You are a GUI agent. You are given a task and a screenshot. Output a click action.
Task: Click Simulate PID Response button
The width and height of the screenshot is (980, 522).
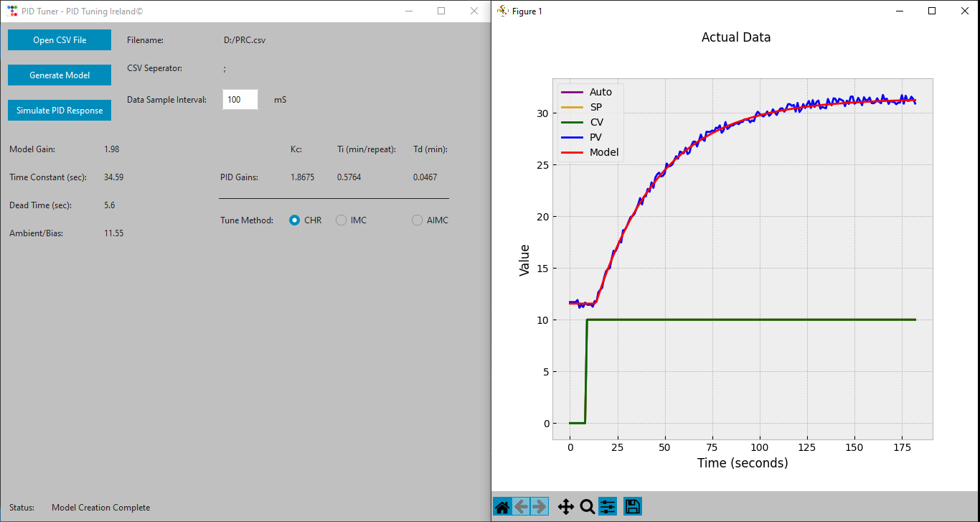[x=60, y=111]
